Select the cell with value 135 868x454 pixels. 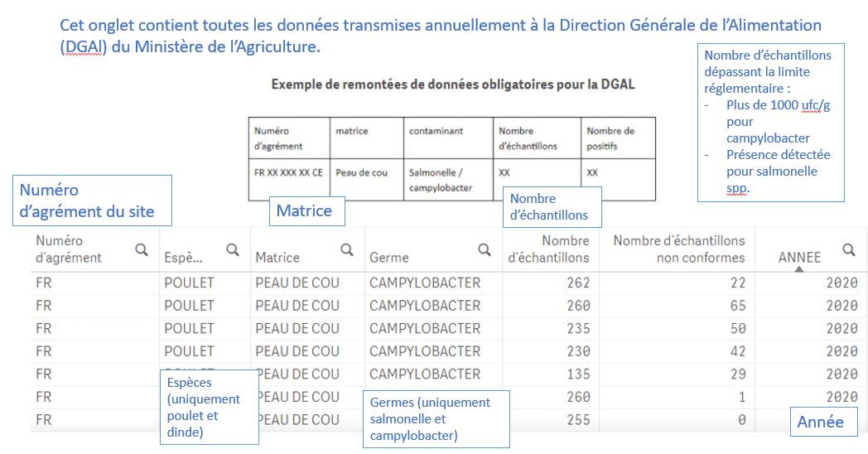pos(578,374)
